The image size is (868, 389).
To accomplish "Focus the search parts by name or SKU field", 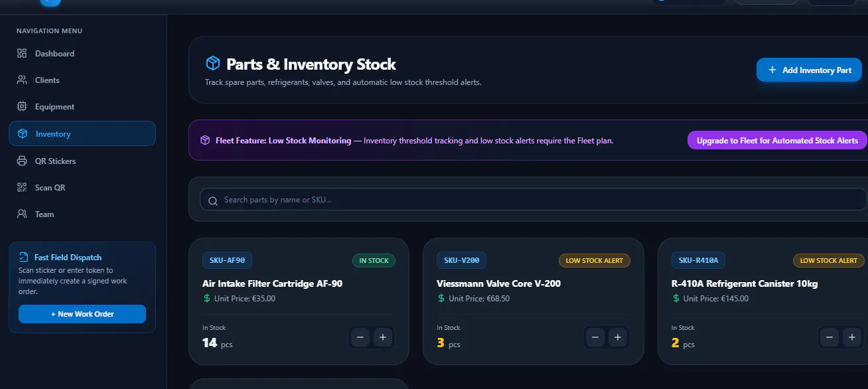I will pyautogui.click(x=534, y=200).
